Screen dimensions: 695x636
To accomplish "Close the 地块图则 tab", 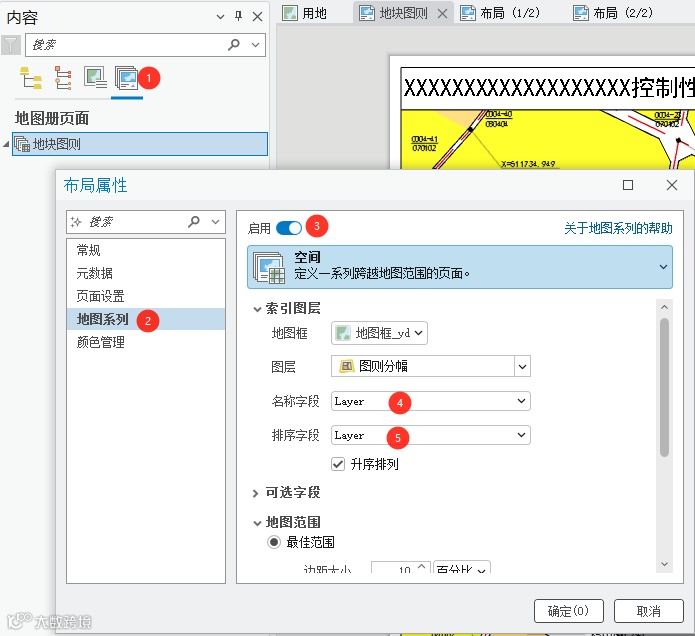I will (442, 13).
